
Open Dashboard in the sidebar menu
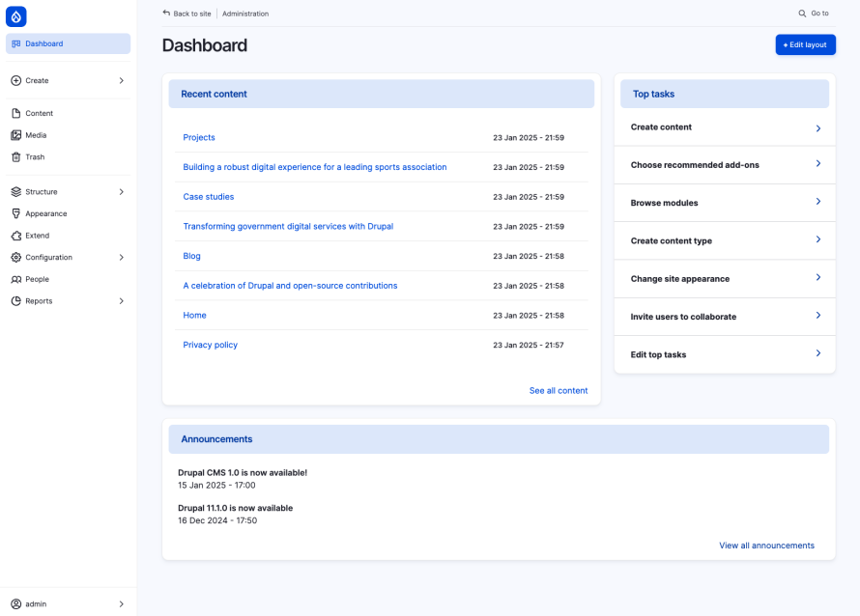tap(68, 43)
